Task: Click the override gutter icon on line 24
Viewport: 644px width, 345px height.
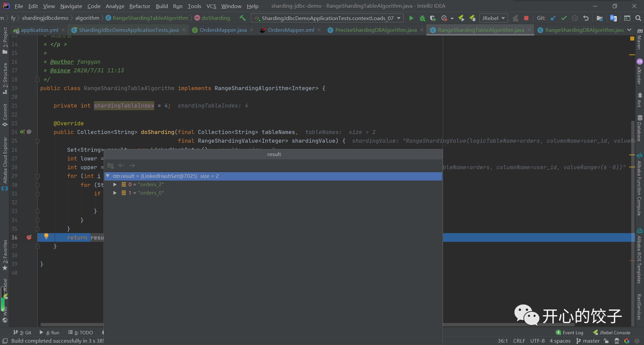Action: pos(22,132)
